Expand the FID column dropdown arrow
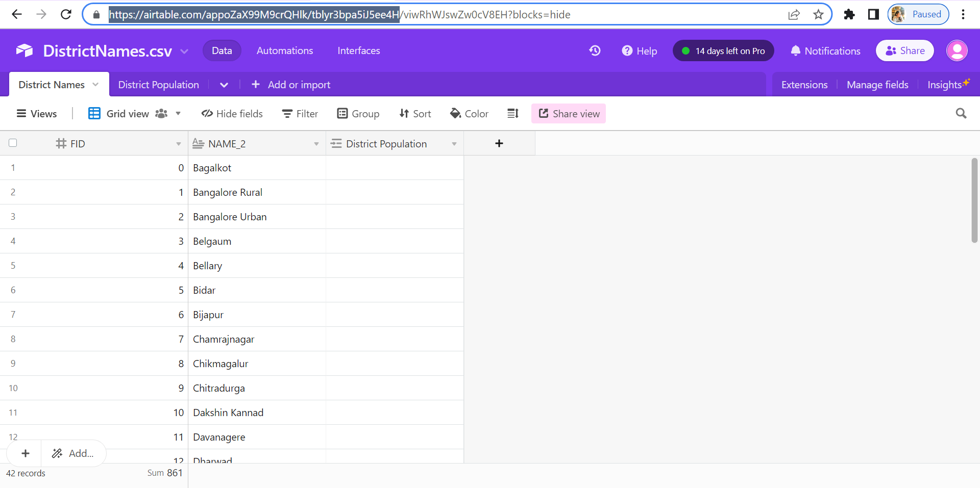This screenshot has width=980, height=488. coord(178,144)
